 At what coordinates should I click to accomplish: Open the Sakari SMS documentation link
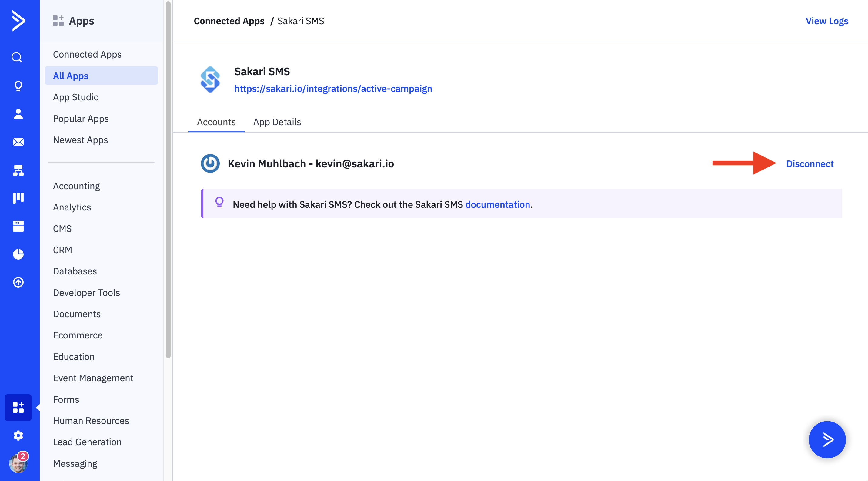pos(498,204)
